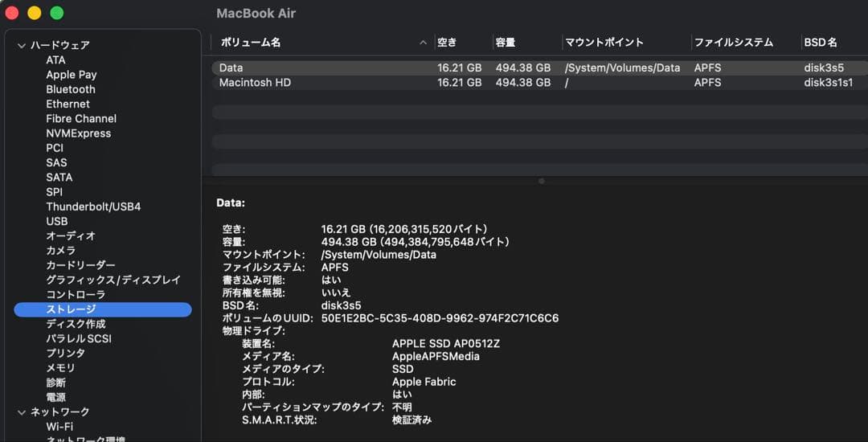Click the split pane divider handle dot
Screen dimensions: 868x442
[x=542, y=181]
